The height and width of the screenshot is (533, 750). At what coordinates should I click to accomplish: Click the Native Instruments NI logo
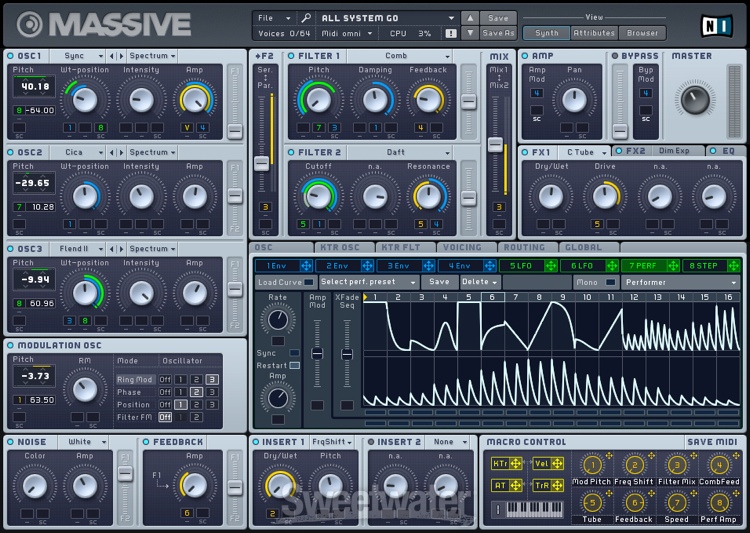(716, 26)
